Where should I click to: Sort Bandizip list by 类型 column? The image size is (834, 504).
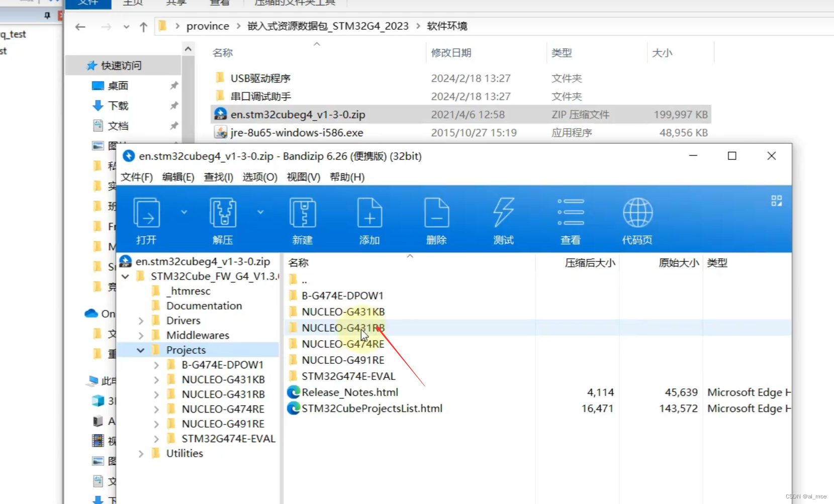[717, 263]
